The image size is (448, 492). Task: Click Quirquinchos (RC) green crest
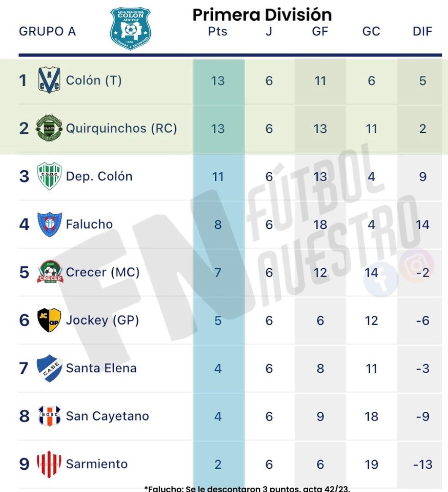point(49,128)
